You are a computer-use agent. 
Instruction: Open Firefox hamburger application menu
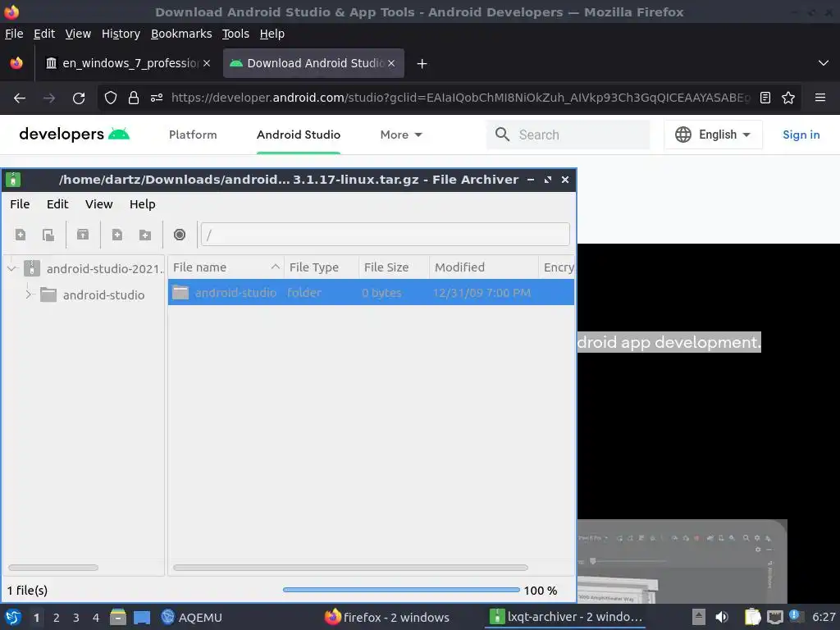(x=819, y=98)
